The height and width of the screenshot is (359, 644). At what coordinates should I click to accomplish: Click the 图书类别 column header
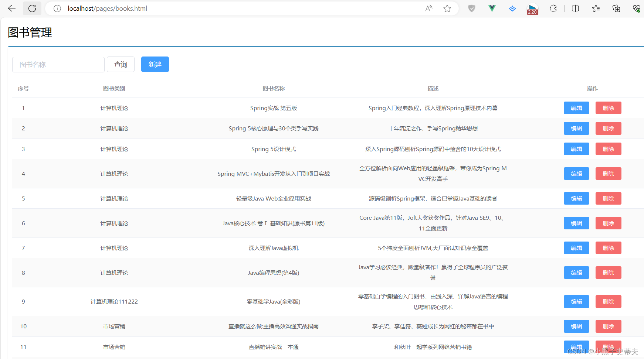[114, 88]
